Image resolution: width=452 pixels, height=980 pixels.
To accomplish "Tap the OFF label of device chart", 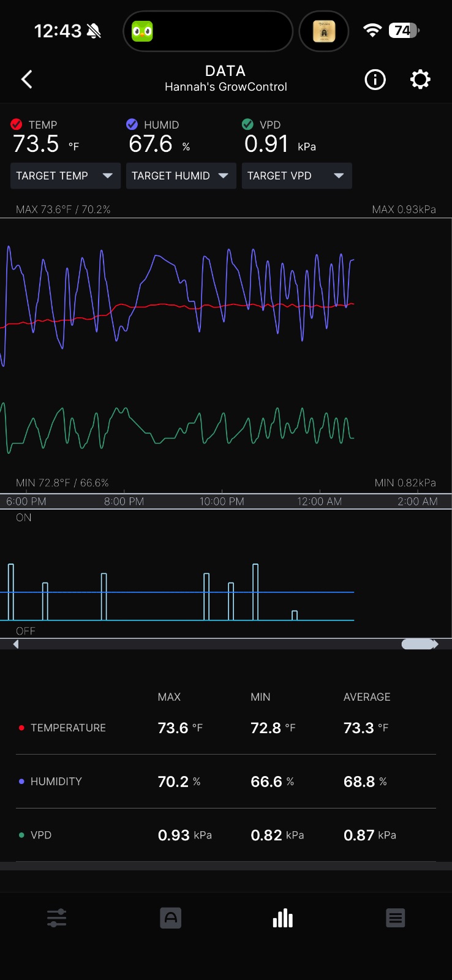I will pos(26,631).
